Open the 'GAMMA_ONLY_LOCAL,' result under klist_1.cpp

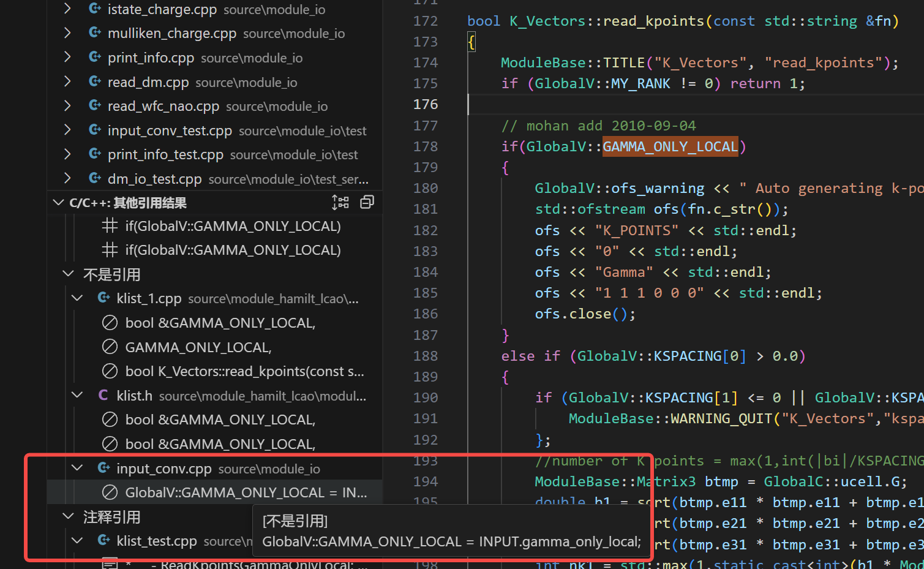coord(198,347)
